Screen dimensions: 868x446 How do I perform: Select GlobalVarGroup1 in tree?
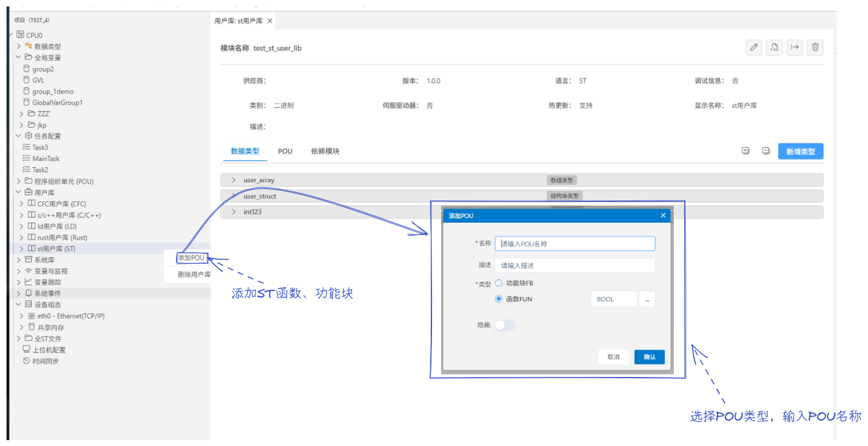[x=57, y=102]
